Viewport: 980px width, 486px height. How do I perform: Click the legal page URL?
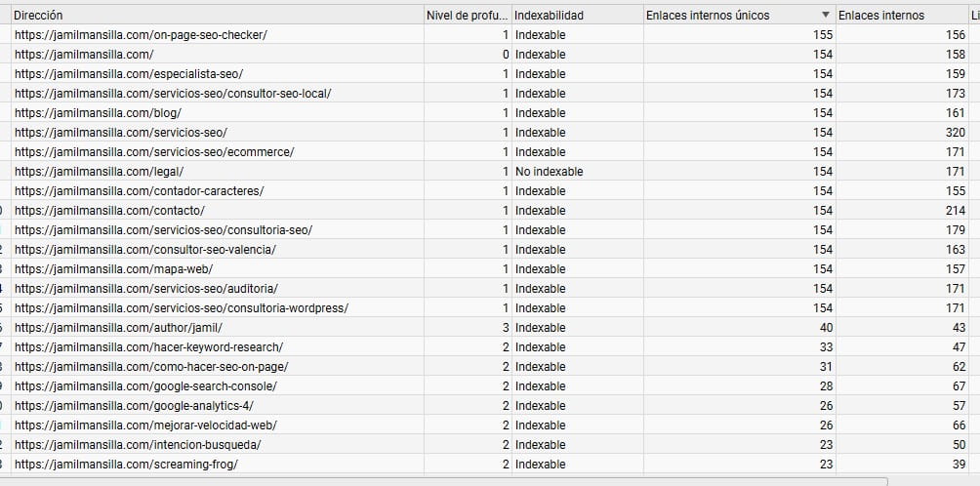click(x=99, y=172)
